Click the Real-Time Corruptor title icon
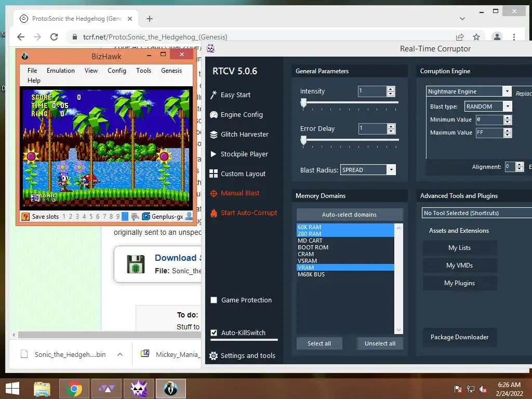 tap(211, 48)
